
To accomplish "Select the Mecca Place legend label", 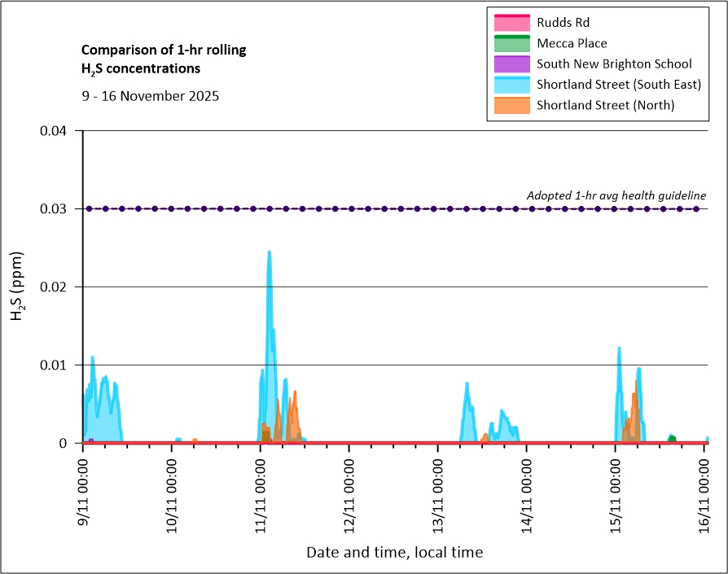I will 572,43.
